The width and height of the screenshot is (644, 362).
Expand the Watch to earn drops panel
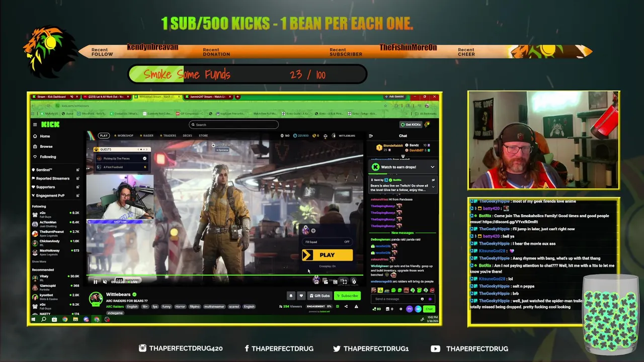(432, 167)
